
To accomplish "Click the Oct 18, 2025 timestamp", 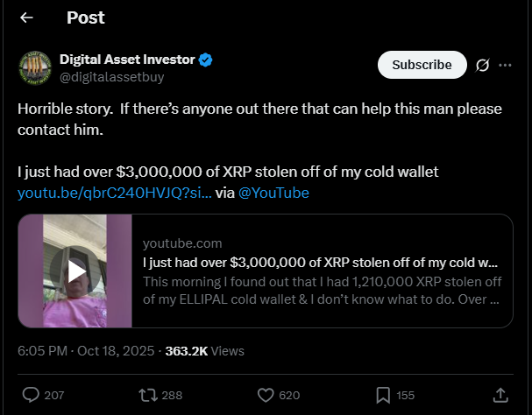I will (x=83, y=351).
